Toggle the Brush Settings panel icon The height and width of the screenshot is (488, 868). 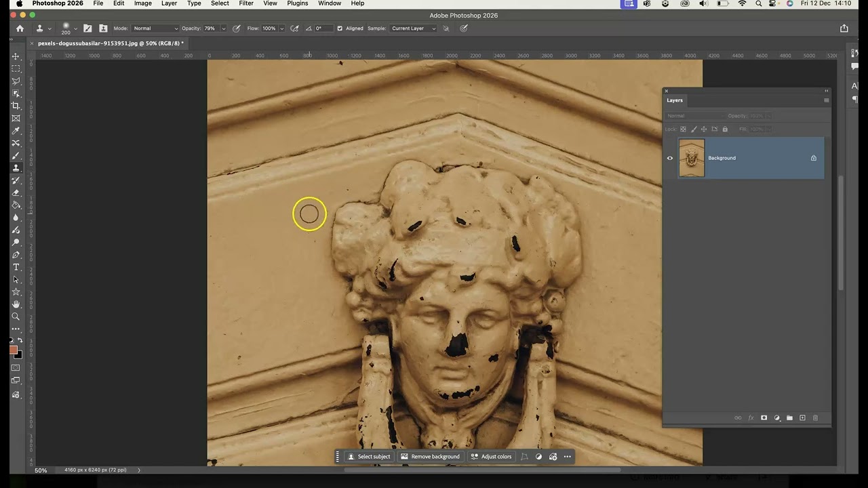(x=87, y=28)
